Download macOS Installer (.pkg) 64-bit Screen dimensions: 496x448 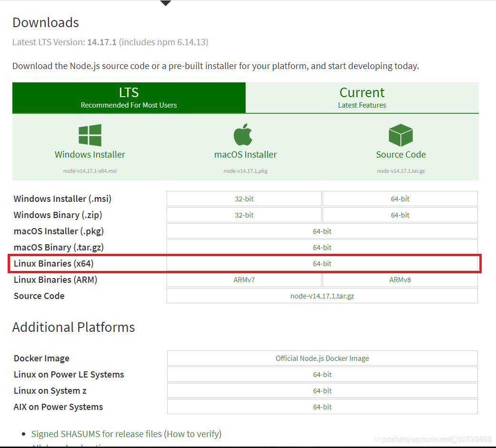[322, 231]
